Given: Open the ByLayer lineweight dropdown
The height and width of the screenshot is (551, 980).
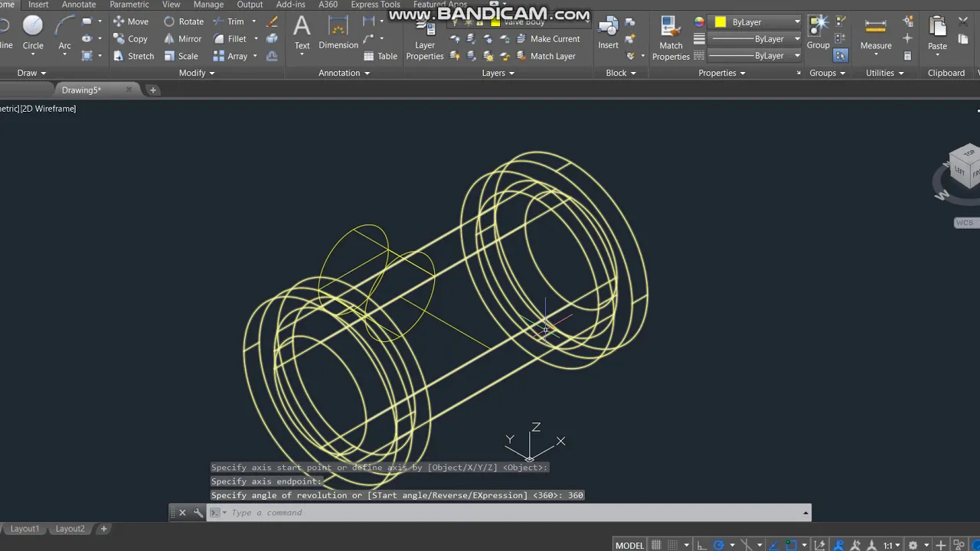Looking at the screenshot, I should pos(756,39).
